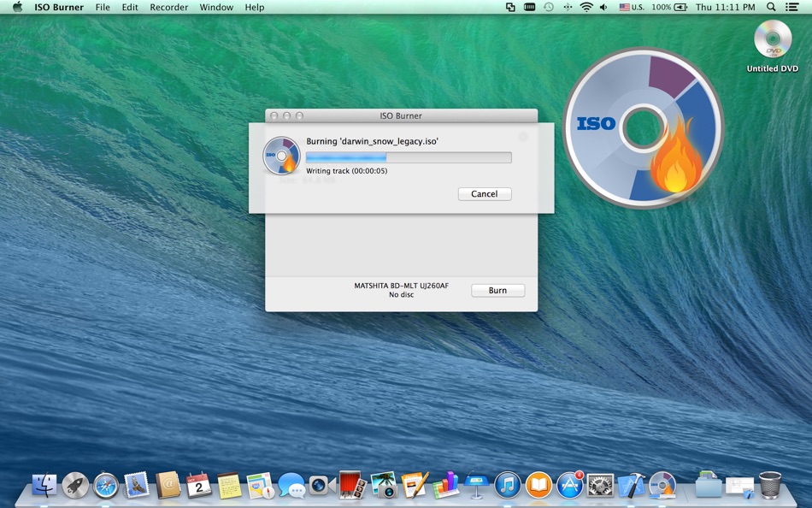This screenshot has height=508, width=812.
Task: Open iTunes from the Dock
Action: 508,485
